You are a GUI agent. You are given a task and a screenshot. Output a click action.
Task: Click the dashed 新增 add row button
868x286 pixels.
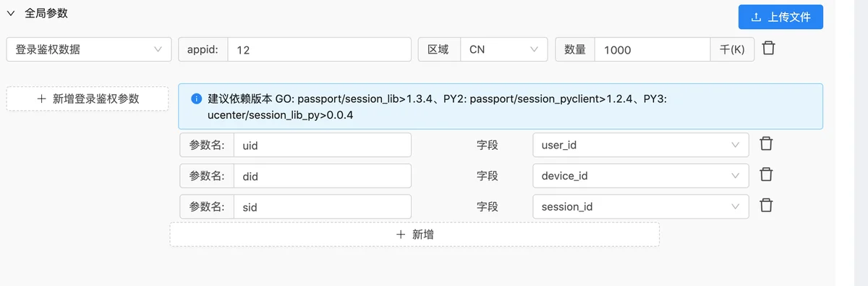tap(414, 235)
